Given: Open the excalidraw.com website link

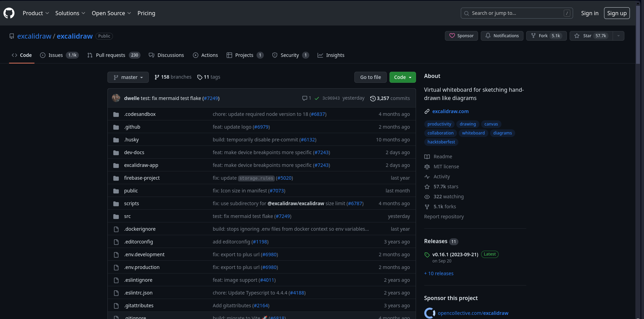Looking at the screenshot, I should (x=450, y=111).
